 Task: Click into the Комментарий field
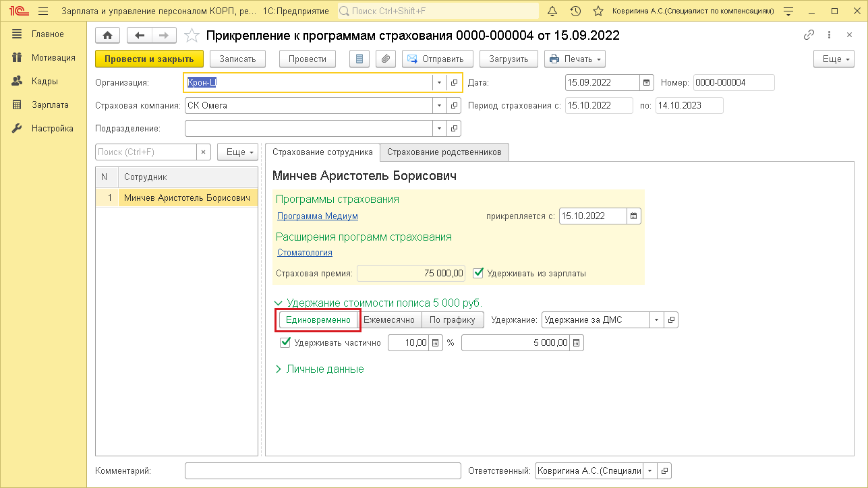click(322, 470)
